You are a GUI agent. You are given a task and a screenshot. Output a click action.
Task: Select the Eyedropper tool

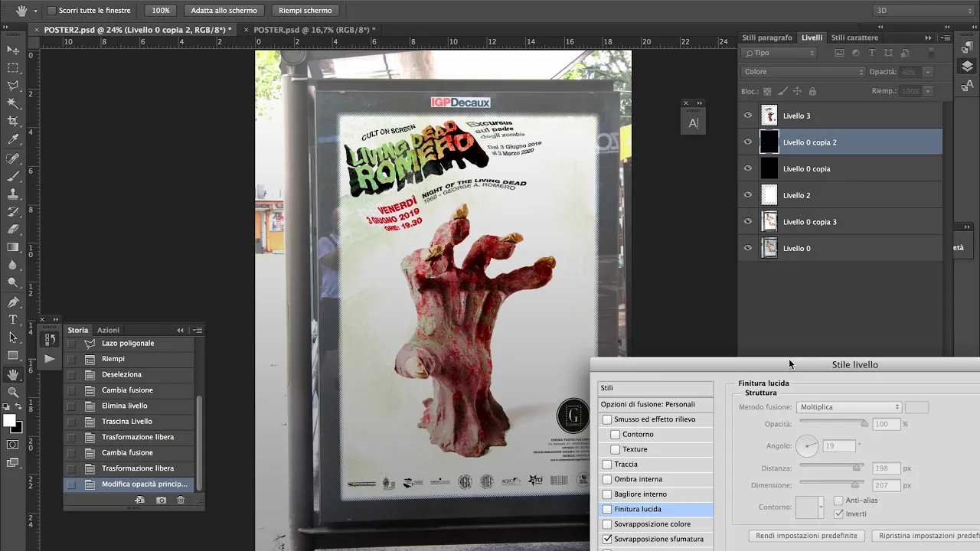click(x=13, y=139)
